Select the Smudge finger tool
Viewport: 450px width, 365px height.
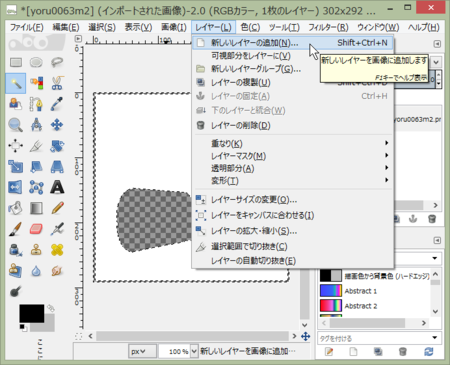(57, 271)
